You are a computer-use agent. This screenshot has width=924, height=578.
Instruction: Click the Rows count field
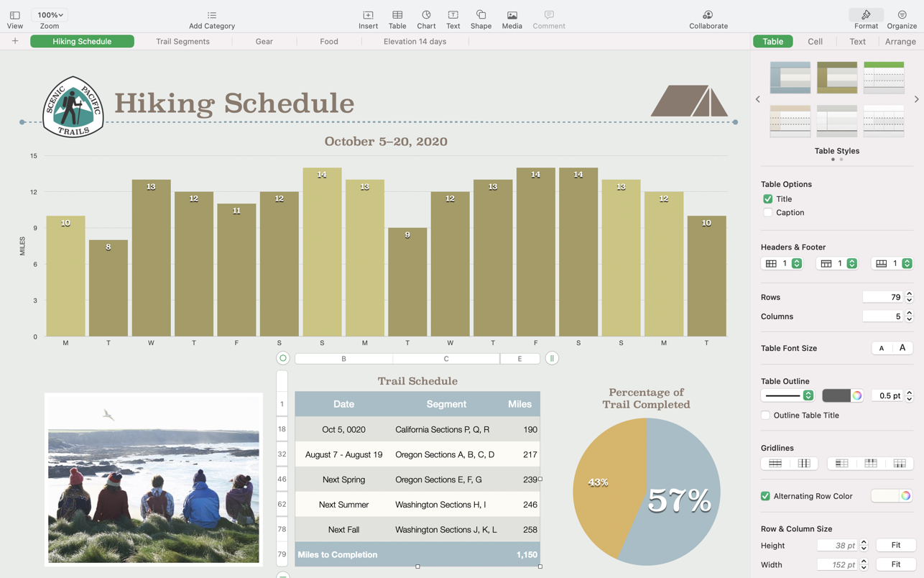[x=882, y=297]
